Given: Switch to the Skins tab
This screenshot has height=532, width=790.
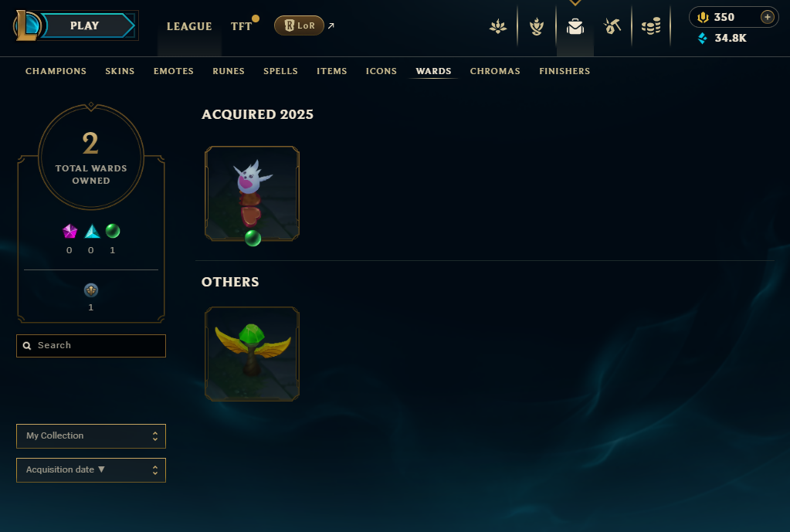Looking at the screenshot, I should (x=120, y=71).
